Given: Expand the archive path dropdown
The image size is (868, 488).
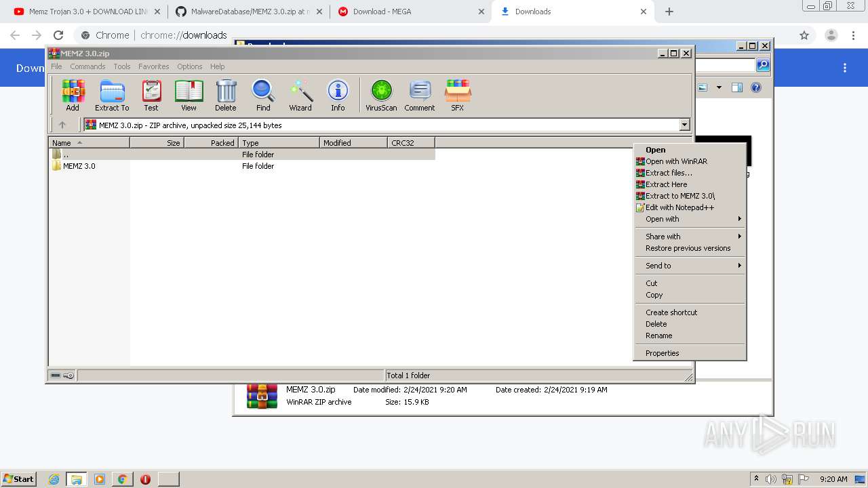Looking at the screenshot, I should click(x=684, y=125).
